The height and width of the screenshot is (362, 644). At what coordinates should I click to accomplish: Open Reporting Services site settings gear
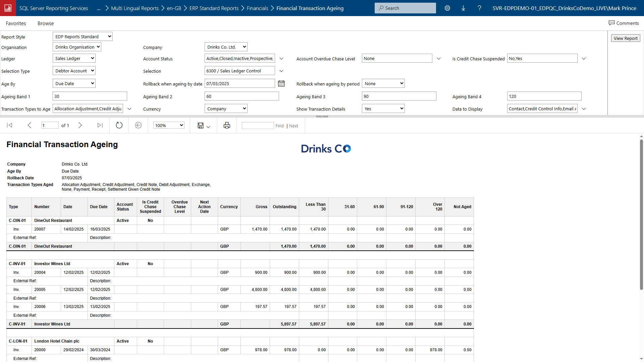point(447,8)
